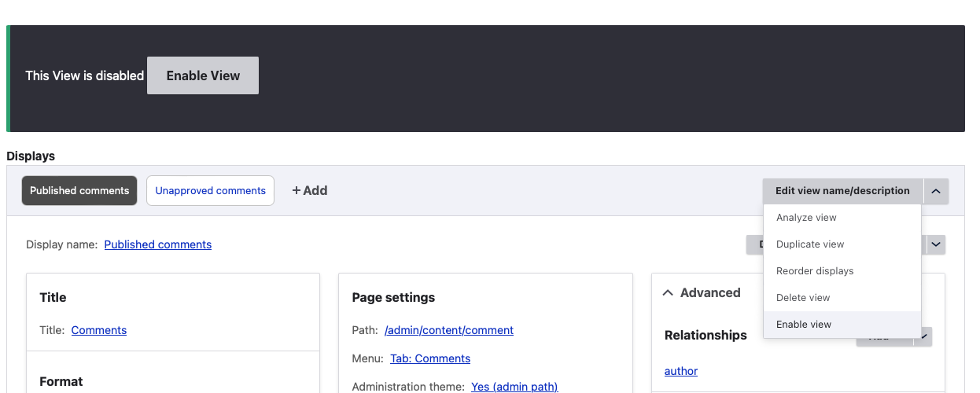Click Edit view name/description button
This screenshot has height=393, width=980.
point(842,191)
